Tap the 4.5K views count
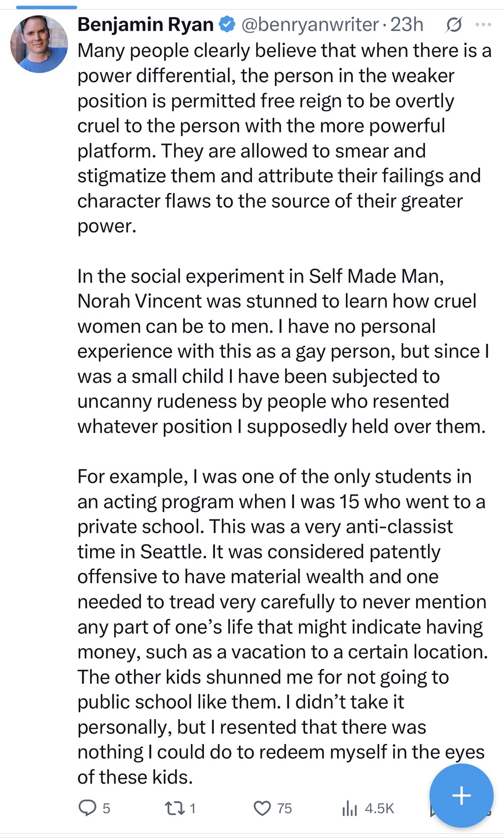Image resolution: width=504 pixels, height=838 pixels. click(x=379, y=808)
